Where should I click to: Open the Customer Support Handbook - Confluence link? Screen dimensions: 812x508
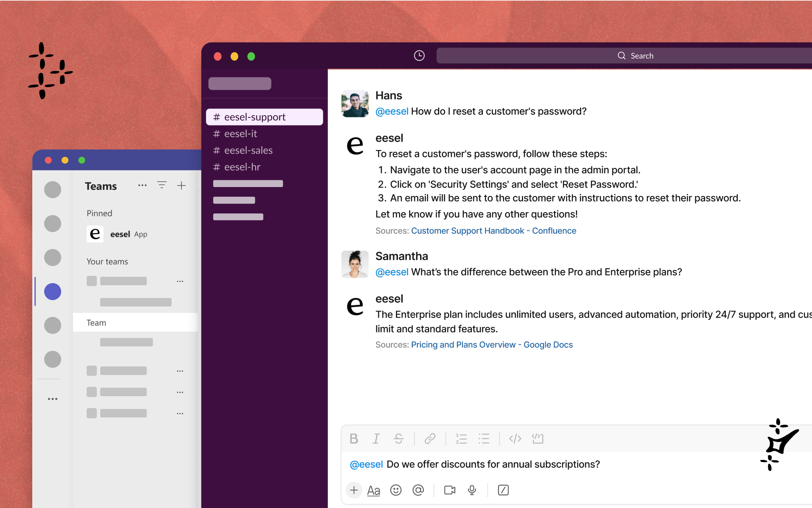point(493,231)
